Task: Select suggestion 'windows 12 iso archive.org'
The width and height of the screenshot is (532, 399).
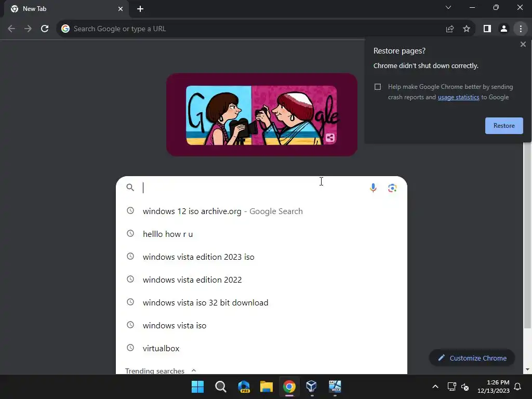Action: point(262,211)
